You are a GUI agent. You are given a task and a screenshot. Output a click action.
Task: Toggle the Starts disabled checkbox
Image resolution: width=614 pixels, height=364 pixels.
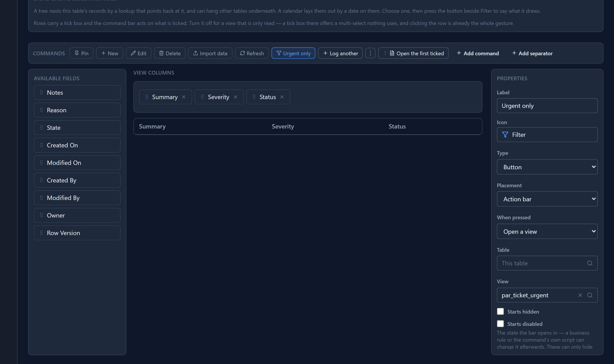[x=500, y=324]
